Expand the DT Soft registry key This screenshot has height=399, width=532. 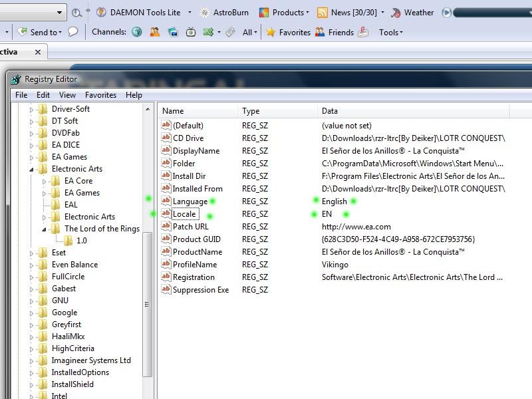pos(31,122)
